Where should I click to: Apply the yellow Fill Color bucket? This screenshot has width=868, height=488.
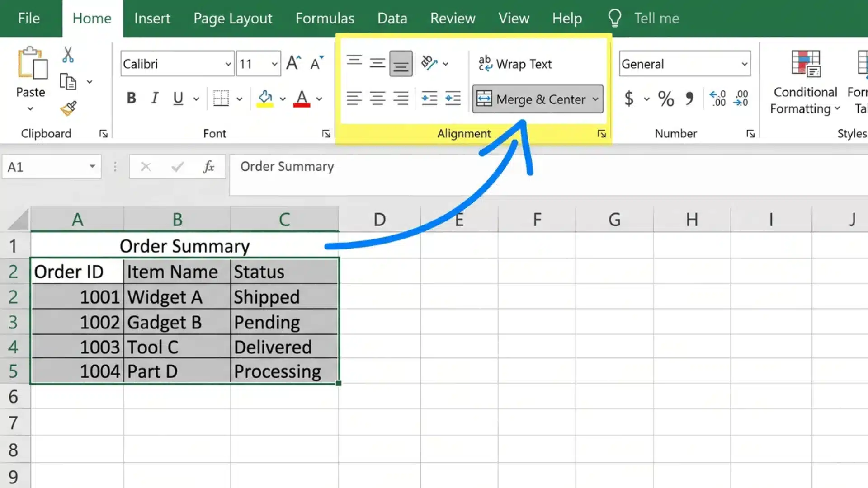coord(265,98)
